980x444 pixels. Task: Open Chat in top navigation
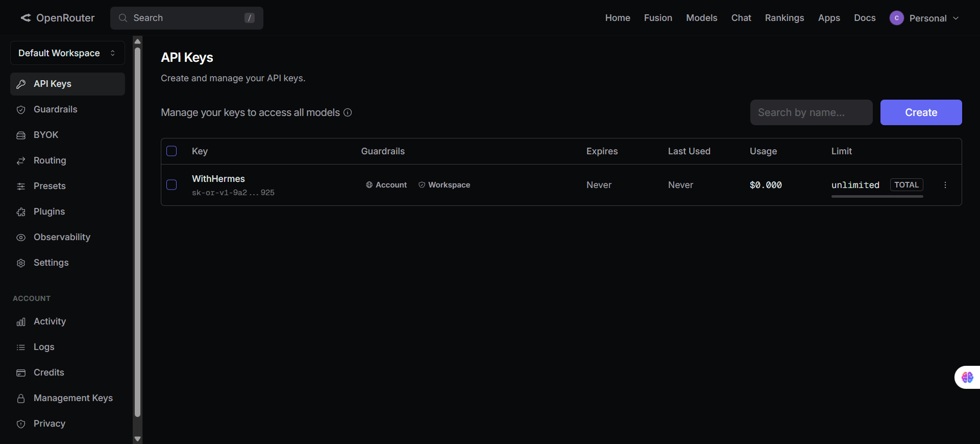point(741,18)
